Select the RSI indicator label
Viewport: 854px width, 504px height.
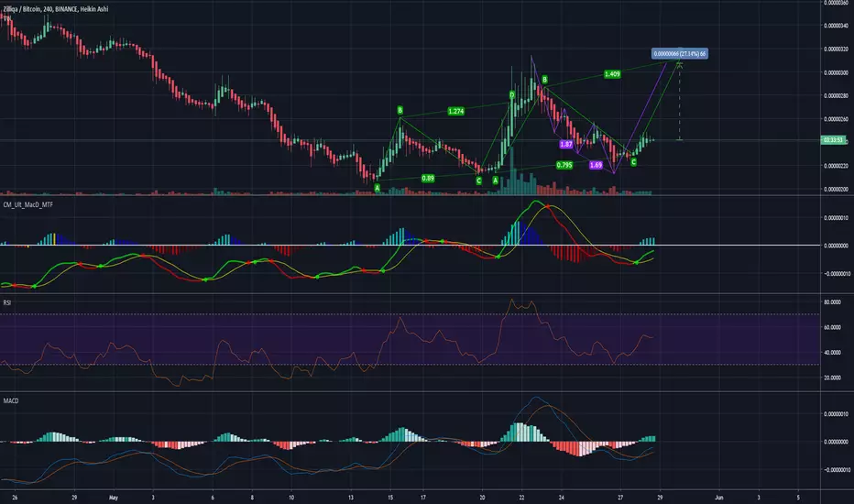[x=7, y=302]
